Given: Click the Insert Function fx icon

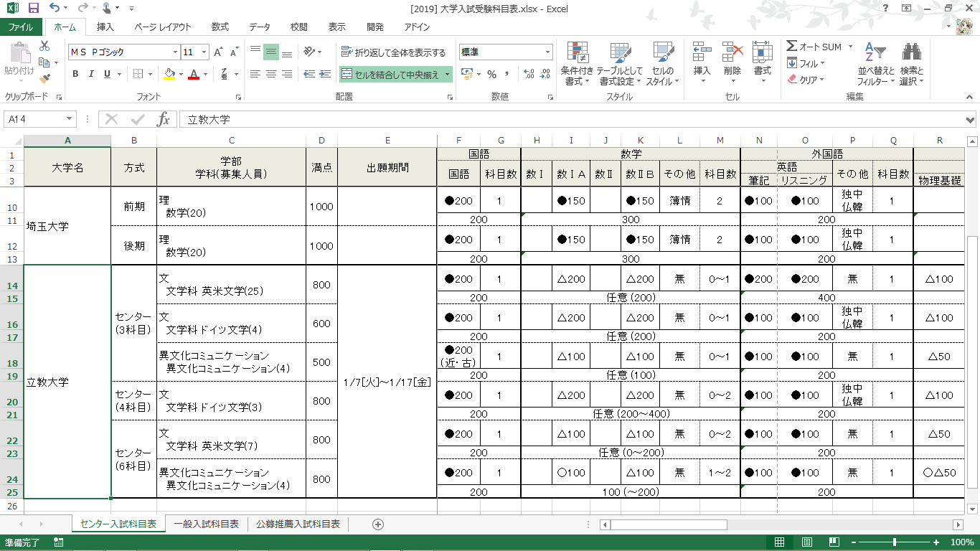Looking at the screenshot, I should [164, 120].
